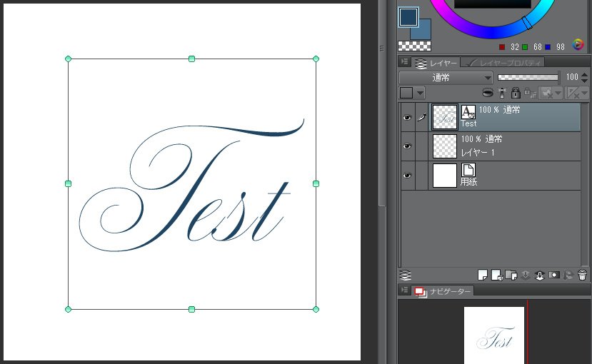The width and height of the screenshot is (592, 364).
Task: Click the new vector layer icon
Action: coord(496,275)
